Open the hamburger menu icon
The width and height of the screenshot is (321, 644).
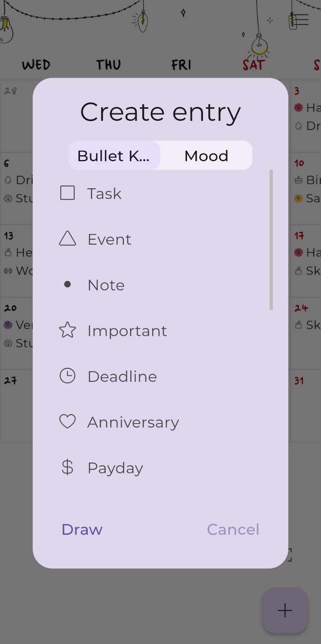[x=300, y=19]
